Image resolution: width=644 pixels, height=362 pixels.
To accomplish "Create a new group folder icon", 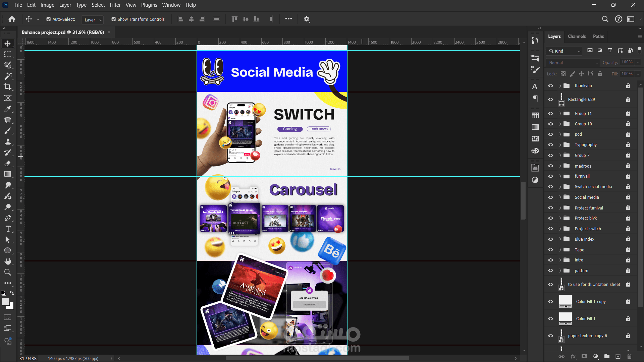I will (x=607, y=356).
